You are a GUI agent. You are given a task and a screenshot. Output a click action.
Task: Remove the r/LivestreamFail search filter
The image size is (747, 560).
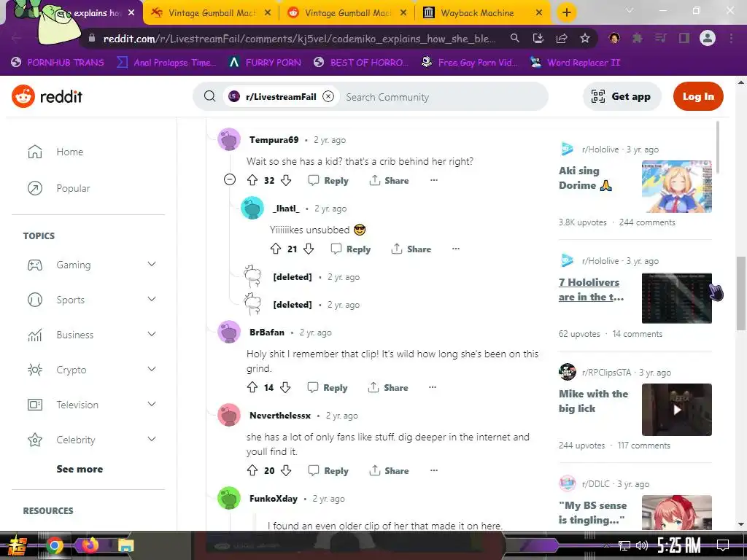tap(328, 97)
